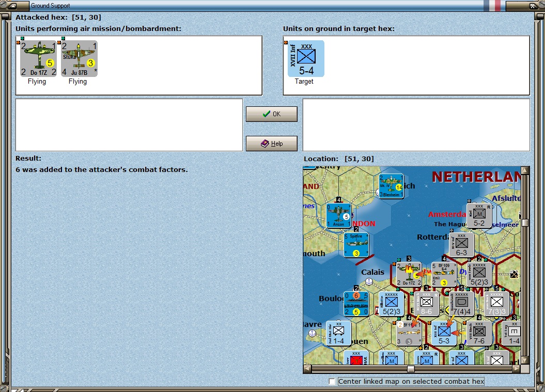
Task: Click the XIII Inf 5-3 blue unit on map
Action: (x=444, y=333)
